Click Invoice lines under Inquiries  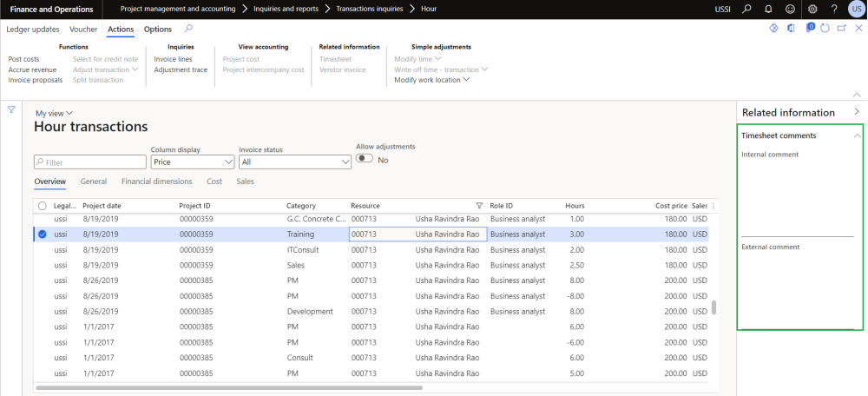(x=173, y=59)
